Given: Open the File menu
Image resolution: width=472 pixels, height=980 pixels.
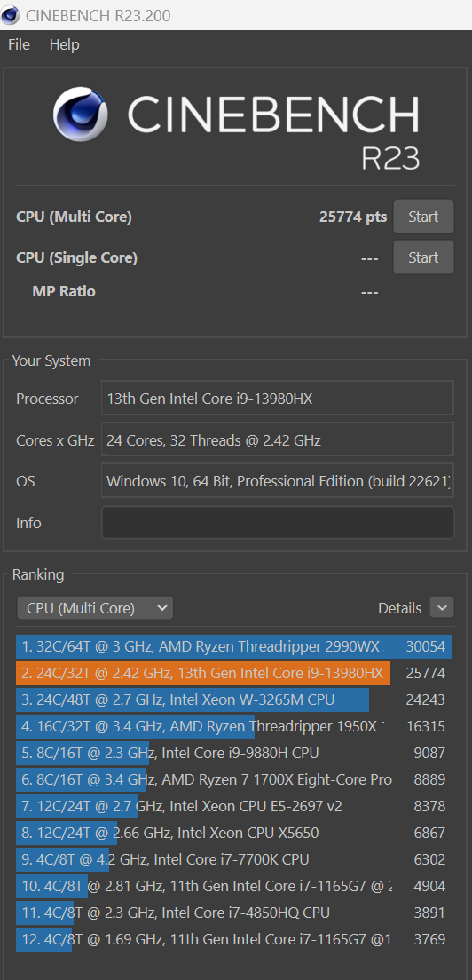Looking at the screenshot, I should (x=19, y=45).
